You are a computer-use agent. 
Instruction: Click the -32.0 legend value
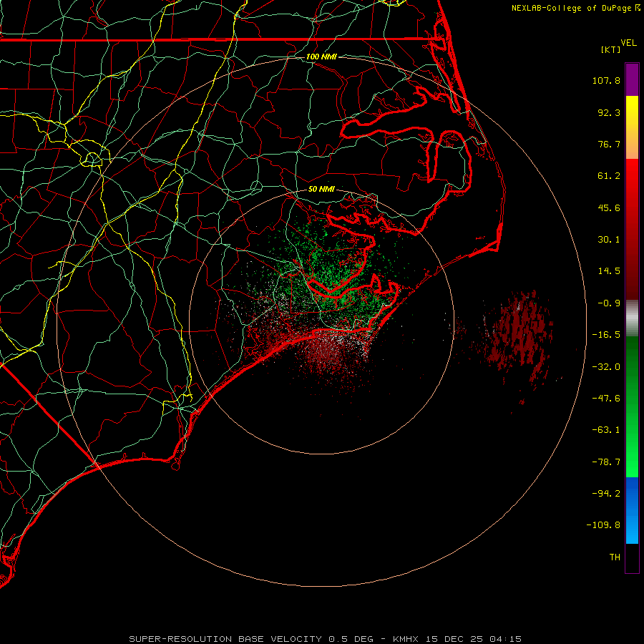(x=606, y=367)
